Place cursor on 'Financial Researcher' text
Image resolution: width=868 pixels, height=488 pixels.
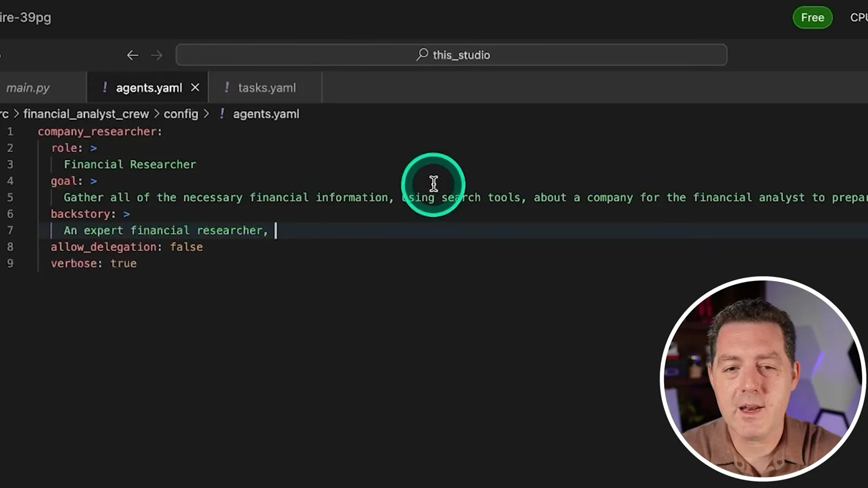tap(130, 164)
